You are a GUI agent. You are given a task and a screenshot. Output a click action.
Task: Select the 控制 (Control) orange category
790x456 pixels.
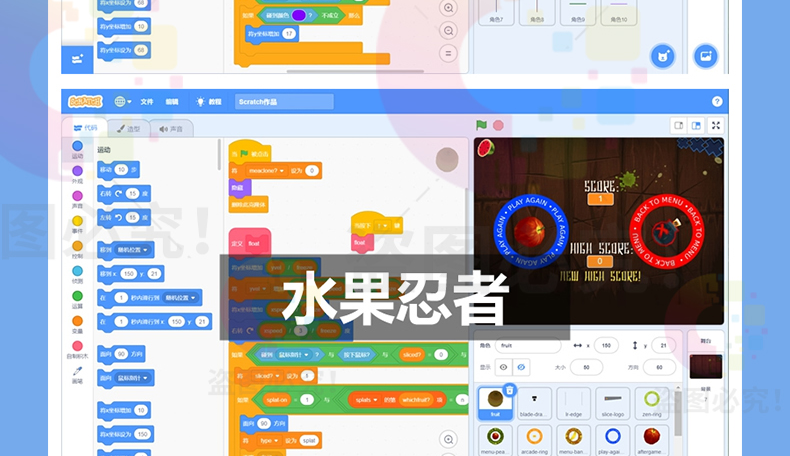[77, 250]
